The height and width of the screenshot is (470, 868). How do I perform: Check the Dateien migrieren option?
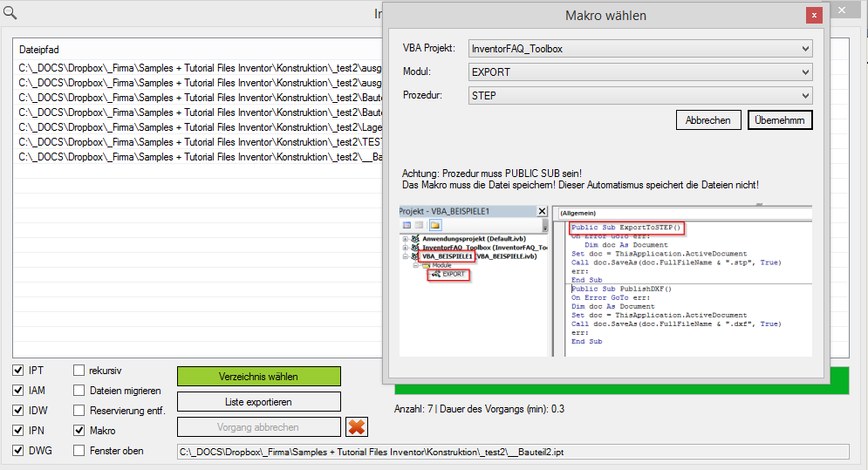tap(79, 391)
